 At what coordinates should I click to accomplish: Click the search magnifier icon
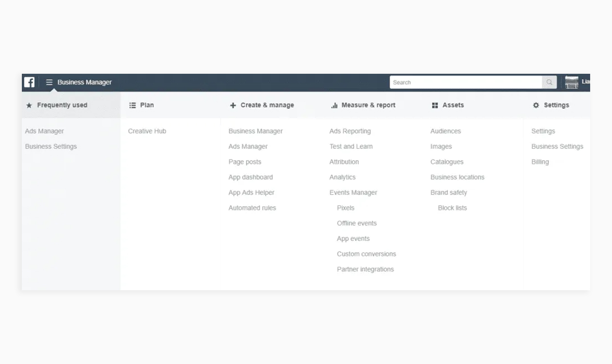[x=549, y=83]
